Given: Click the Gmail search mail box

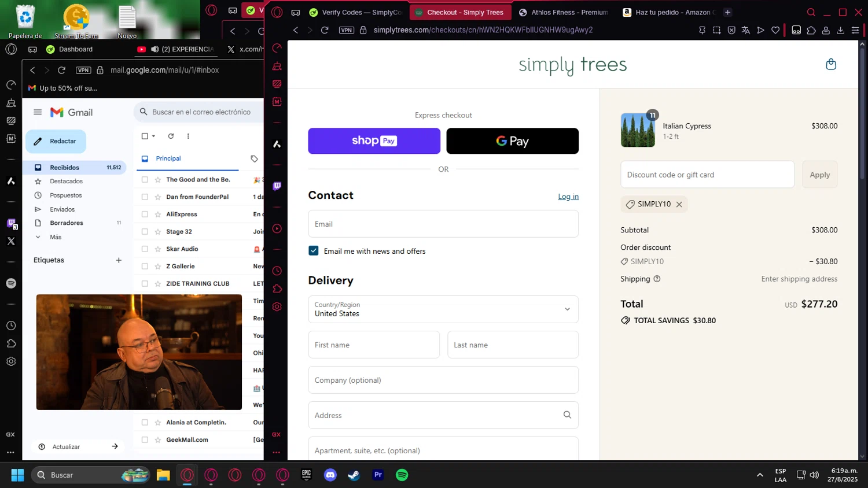Looking at the screenshot, I should click(x=198, y=112).
